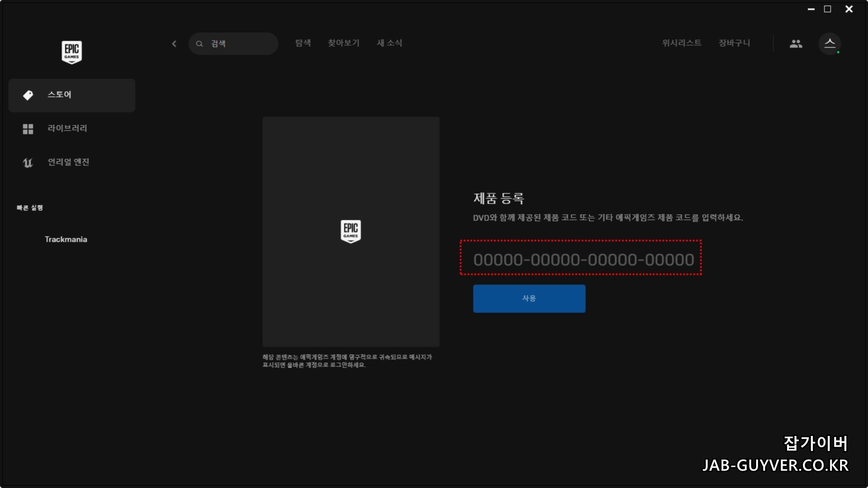Go back with the left chevron
The height and width of the screenshot is (488, 868).
pyautogui.click(x=174, y=44)
